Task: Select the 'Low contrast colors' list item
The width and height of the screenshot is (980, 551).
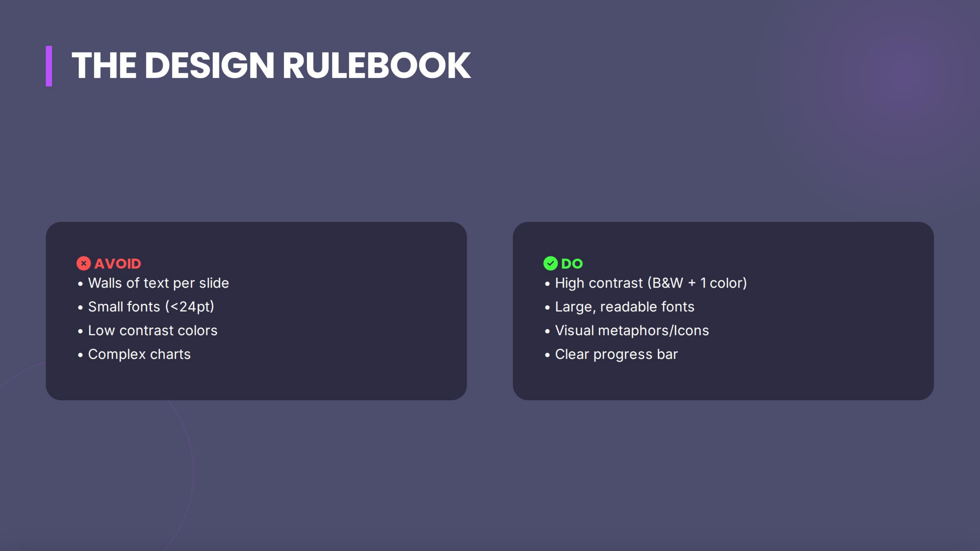Action: coord(153,331)
